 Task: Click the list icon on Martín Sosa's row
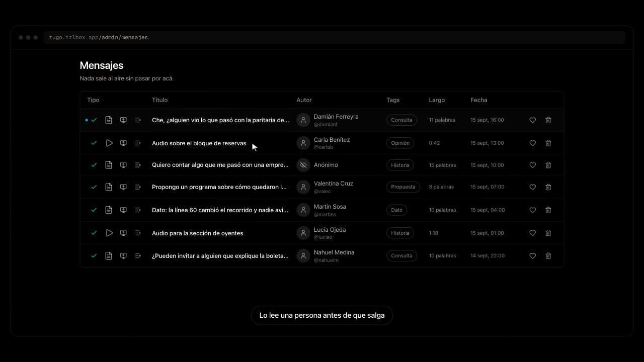coord(138,210)
